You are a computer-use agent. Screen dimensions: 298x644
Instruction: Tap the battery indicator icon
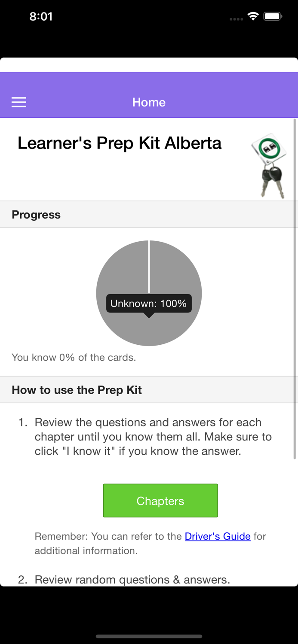click(x=273, y=16)
